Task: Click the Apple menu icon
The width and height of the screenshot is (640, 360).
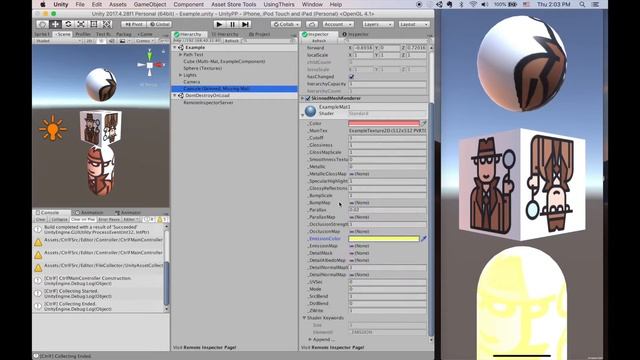Action: 43,4
